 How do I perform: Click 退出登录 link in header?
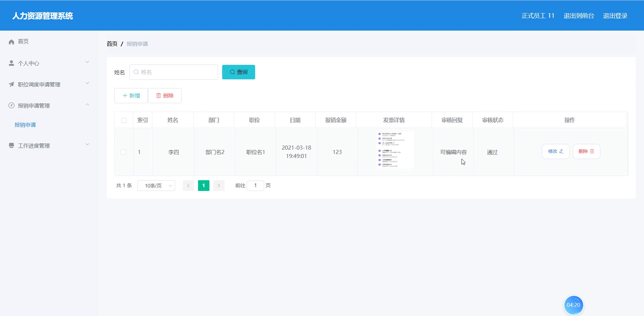[x=615, y=16]
